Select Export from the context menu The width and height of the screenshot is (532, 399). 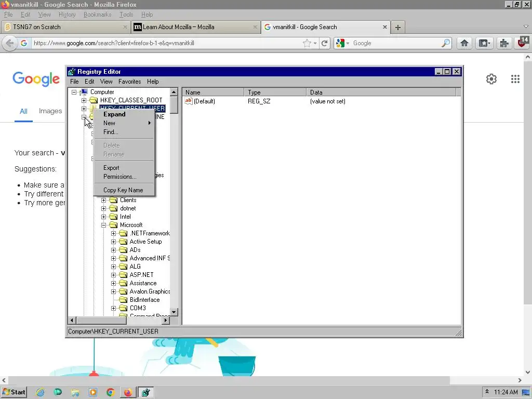coord(124,168)
